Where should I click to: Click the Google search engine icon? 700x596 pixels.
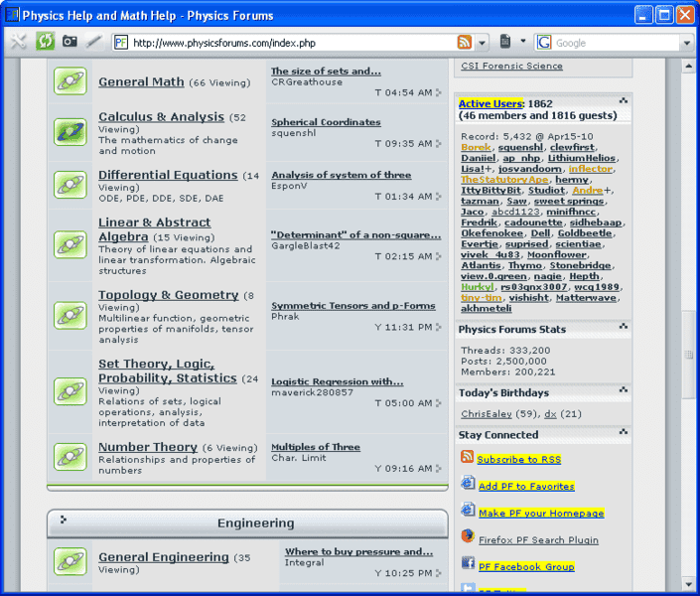tap(544, 43)
